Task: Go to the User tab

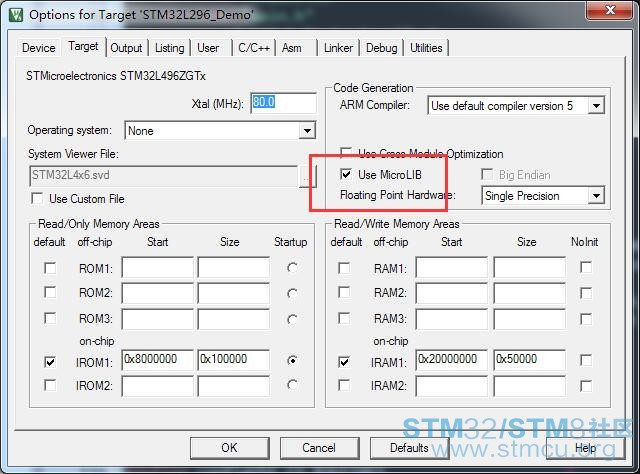Action: pos(208,48)
